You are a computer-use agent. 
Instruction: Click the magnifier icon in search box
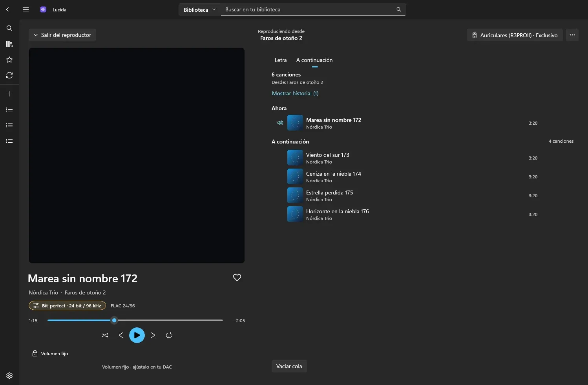point(399,9)
